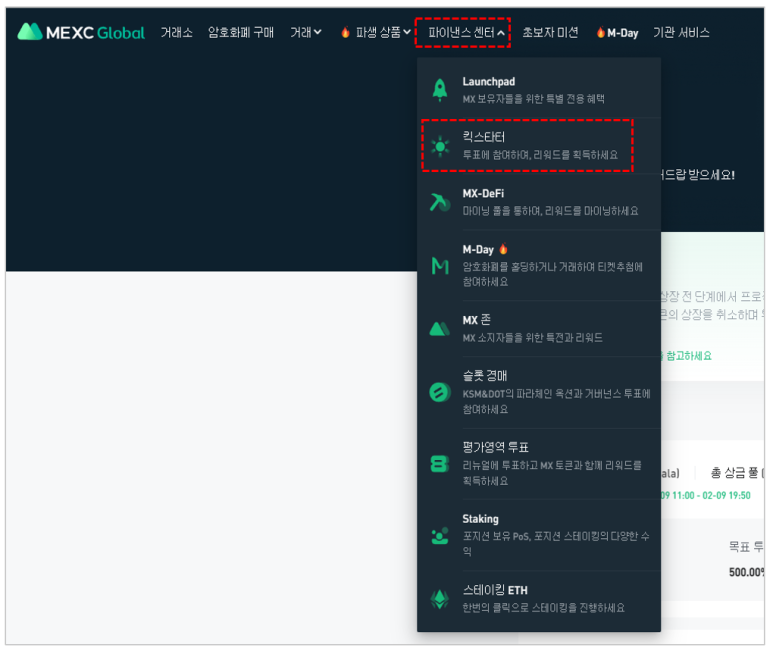
Task: Click '한번의 클릭으로 스테이킹을 진행하세요' description
Action: 543,608
